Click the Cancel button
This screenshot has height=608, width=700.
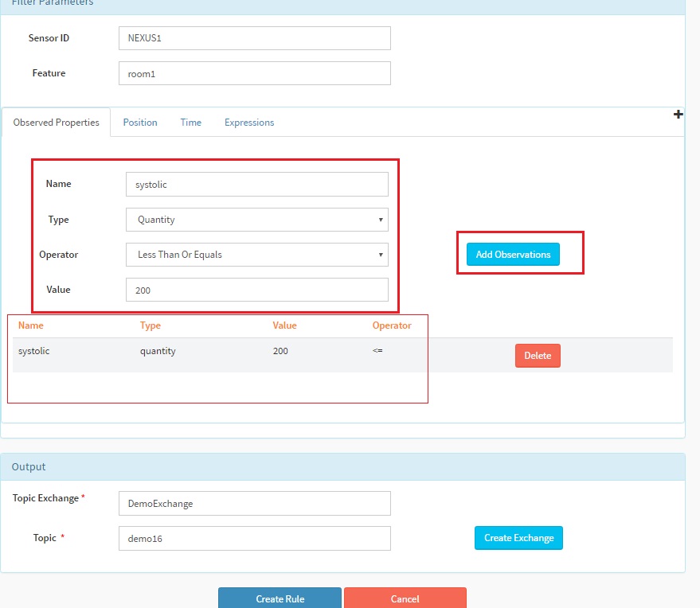tap(405, 598)
